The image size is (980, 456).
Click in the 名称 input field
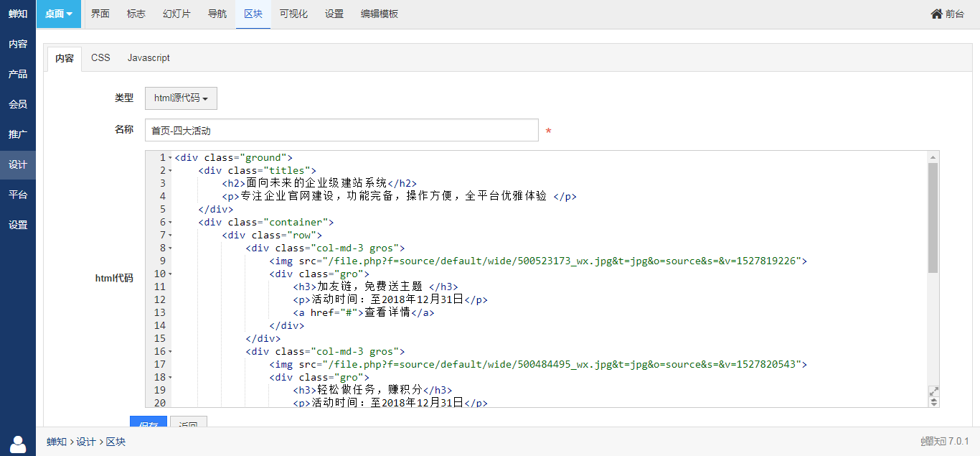341,131
